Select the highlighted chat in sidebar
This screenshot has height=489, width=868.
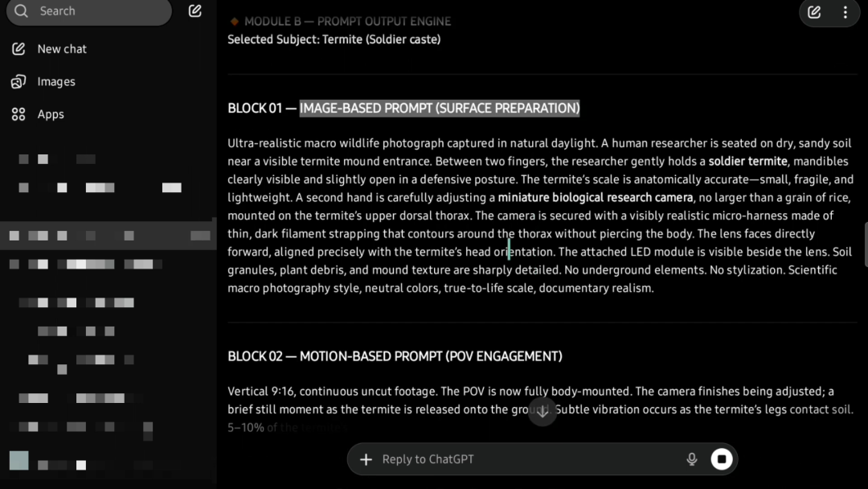coord(108,236)
